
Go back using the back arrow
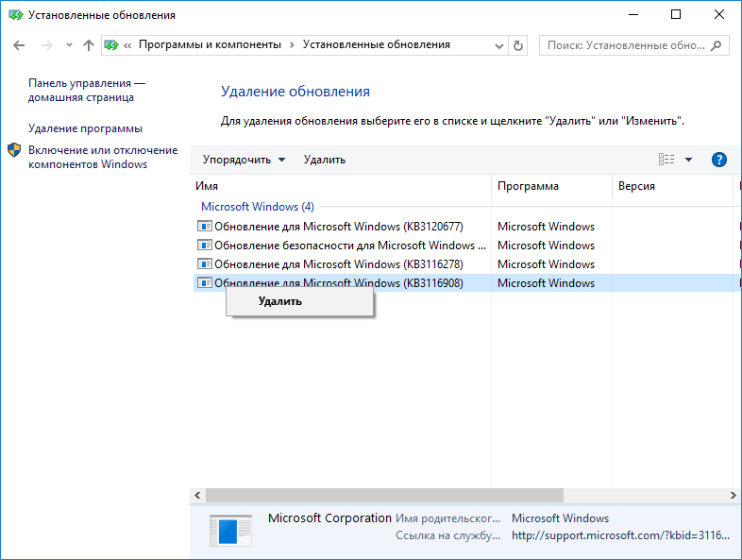pyautogui.click(x=19, y=45)
